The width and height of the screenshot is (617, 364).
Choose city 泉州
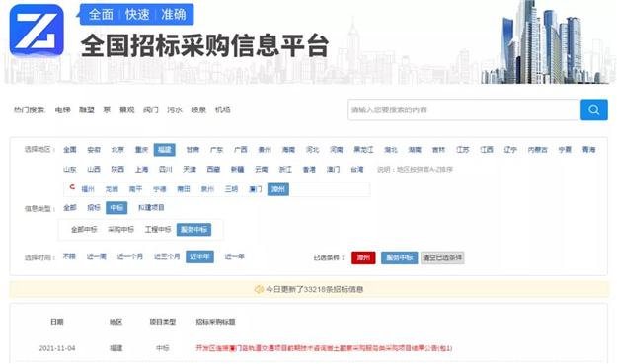[x=207, y=189]
